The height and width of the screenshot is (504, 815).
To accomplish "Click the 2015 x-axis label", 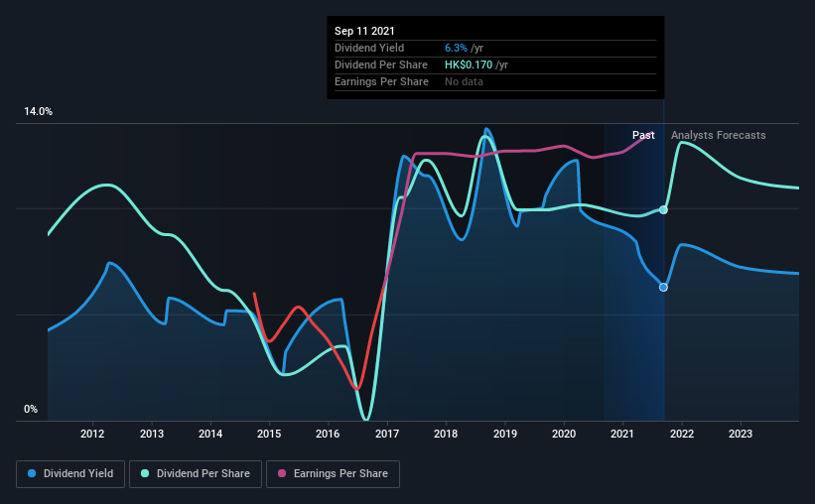I will click(x=269, y=434).
